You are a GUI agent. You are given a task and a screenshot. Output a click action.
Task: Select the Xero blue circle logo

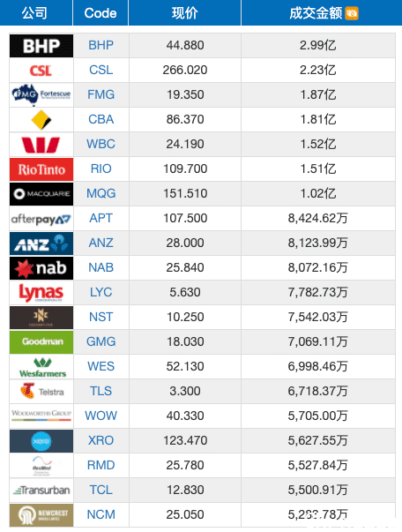tap(41, 441)
